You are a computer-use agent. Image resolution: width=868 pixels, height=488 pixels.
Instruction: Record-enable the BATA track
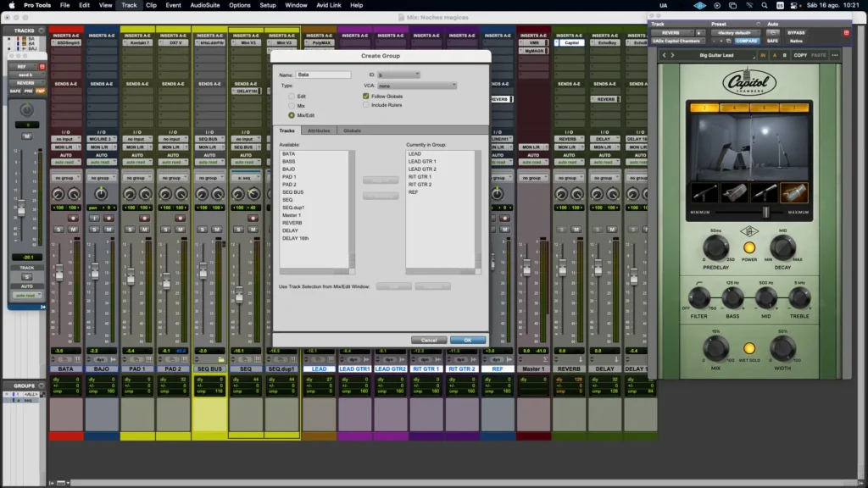pyautogui.click(x=73, y=218)
